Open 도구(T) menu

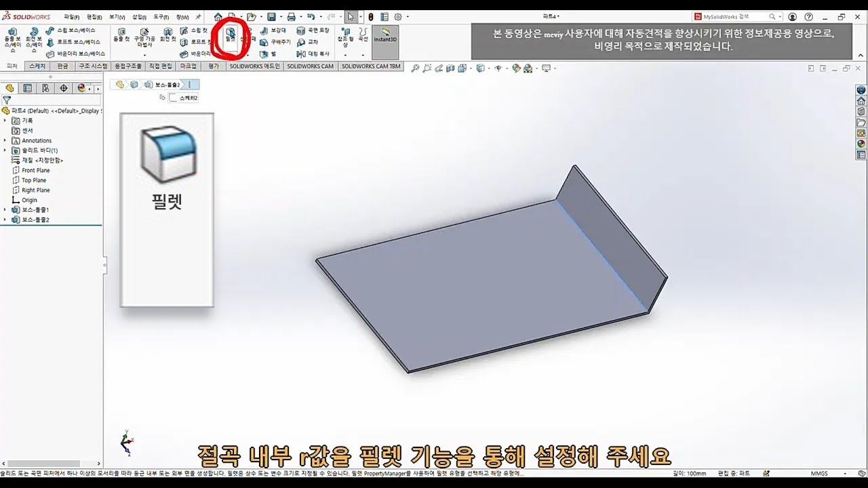(161, 16)
